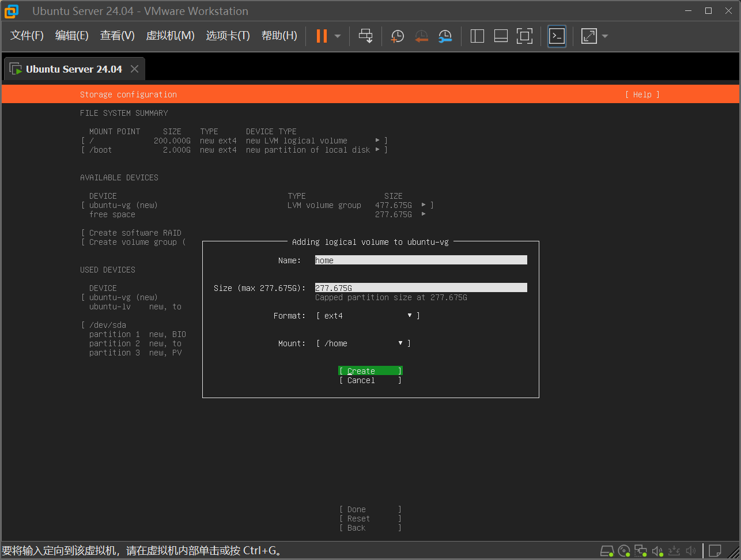Expand the / mount point row arrow
The width and height of the screenshot is (741, 560).
pos(378,141)
